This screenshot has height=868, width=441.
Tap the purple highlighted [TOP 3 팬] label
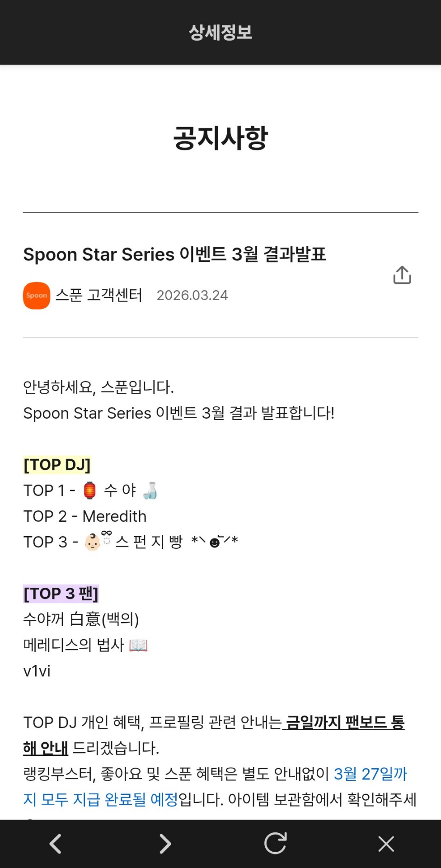61,594
